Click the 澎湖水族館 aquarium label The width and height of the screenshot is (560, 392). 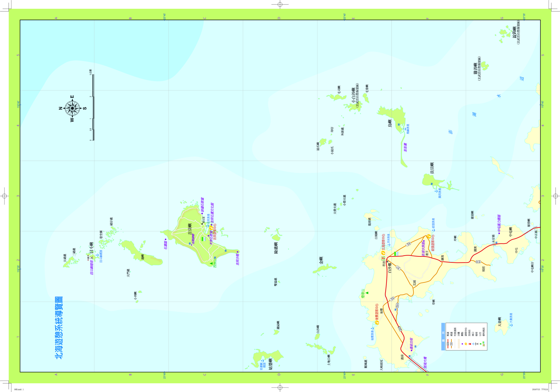423,249
